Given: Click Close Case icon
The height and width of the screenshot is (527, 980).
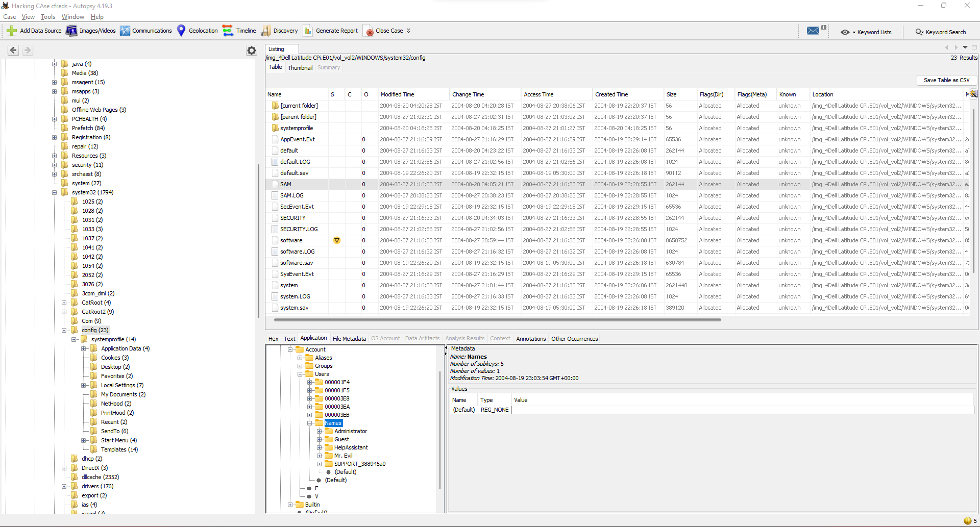Looking at the screenshot, I should (x=369, y=31).
